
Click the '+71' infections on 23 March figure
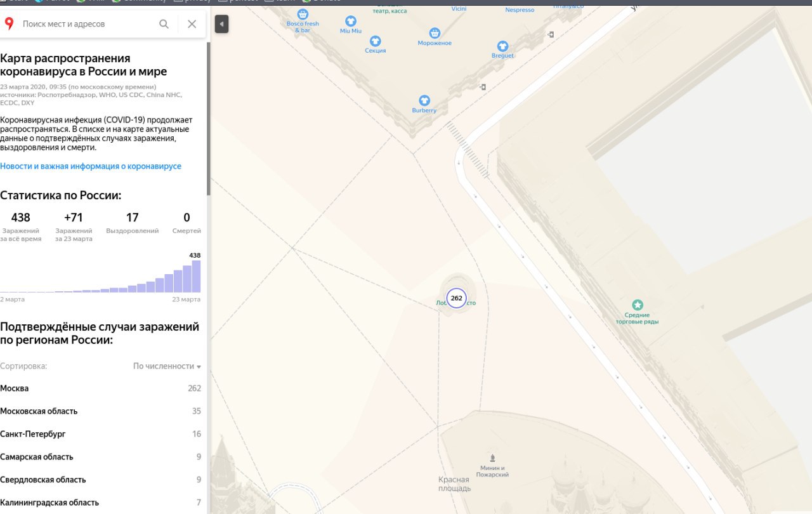coord(74,218)
